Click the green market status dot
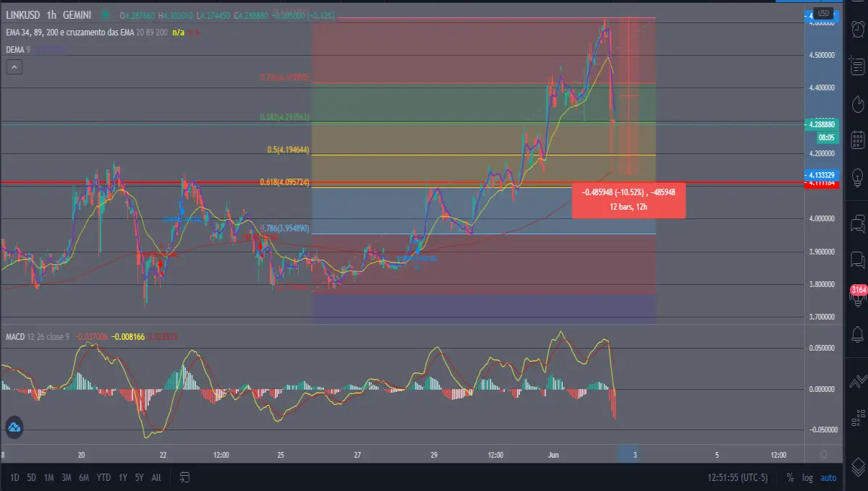Image resolution: width=868 pixels, height=491 pixels. [x=106, y=14]
